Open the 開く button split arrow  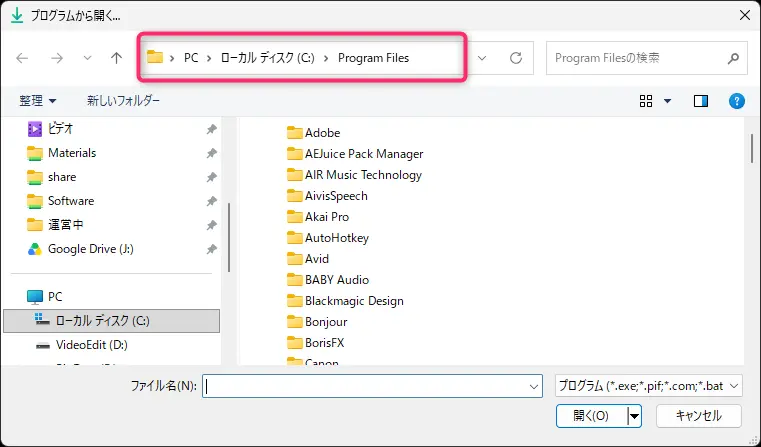pyautogui.click(x=634, y=416)
